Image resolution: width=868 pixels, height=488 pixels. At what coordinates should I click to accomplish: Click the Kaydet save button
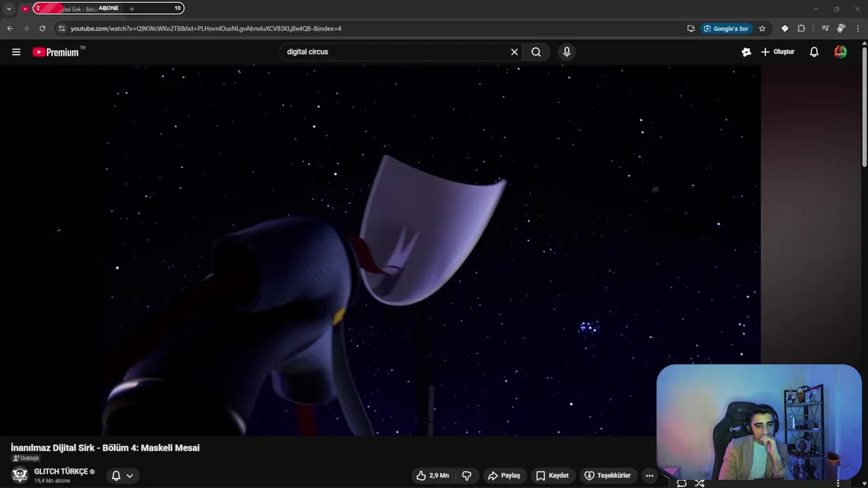point(552,476)
